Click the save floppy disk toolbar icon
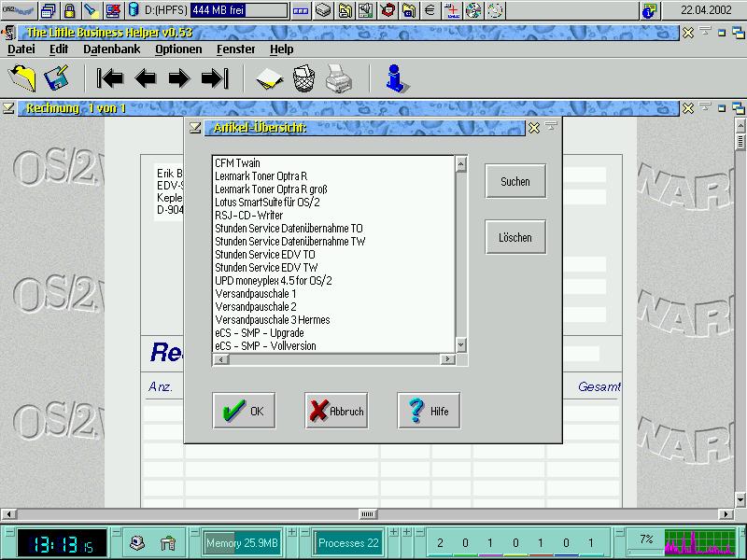Image resolution: width=747 pixels, height=560 pixels. [56, 77]
